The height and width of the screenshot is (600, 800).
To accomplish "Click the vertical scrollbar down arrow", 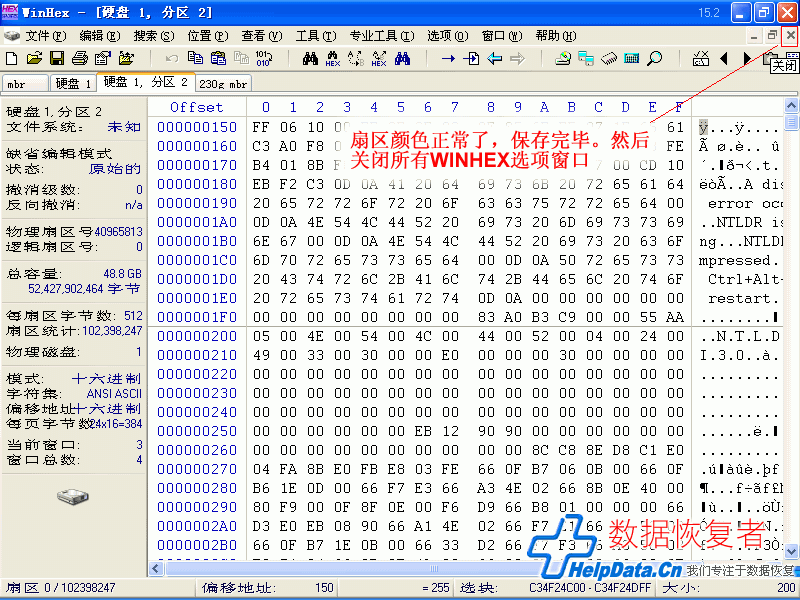I will pos(791,552).
